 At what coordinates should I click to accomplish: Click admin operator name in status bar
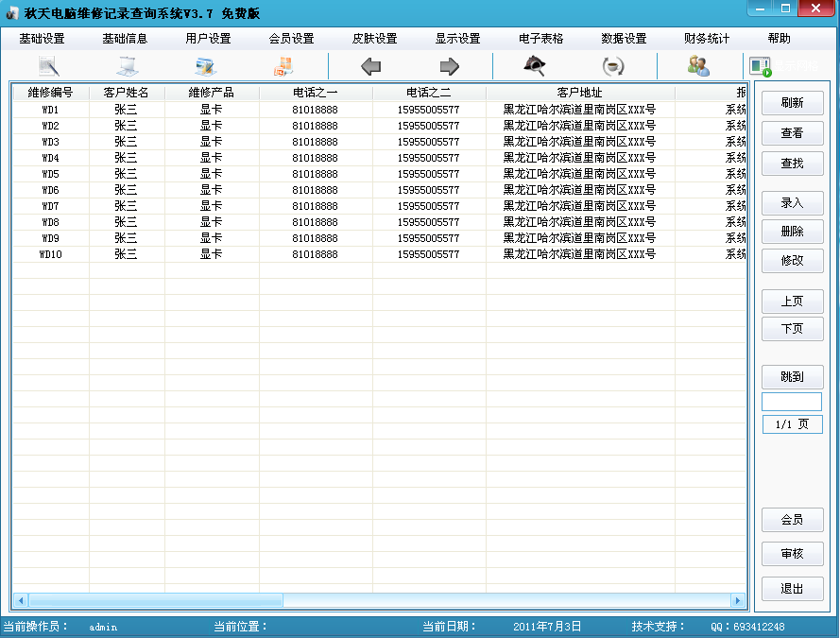coord(103,627)
